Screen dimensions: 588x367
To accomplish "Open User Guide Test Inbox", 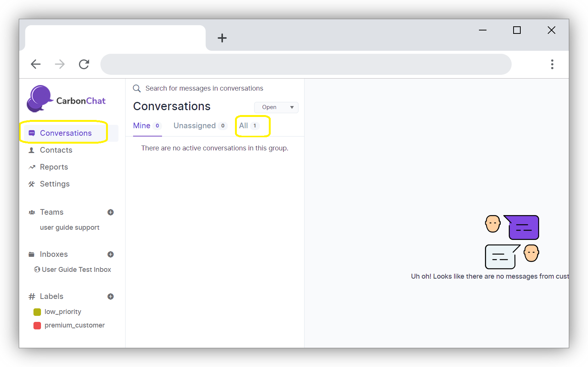I will click(76, 270).
